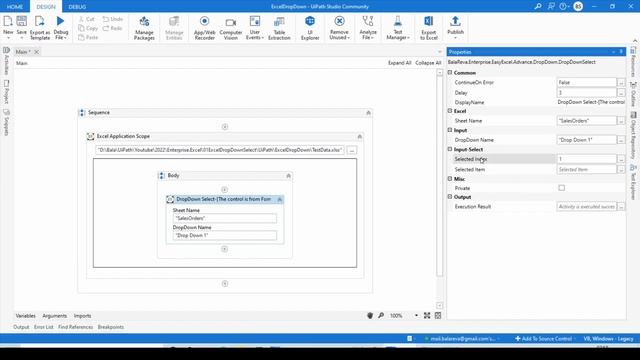Collapse the Output property group
The width and height of the screenshot is (640, 360).
coord(450,196)
